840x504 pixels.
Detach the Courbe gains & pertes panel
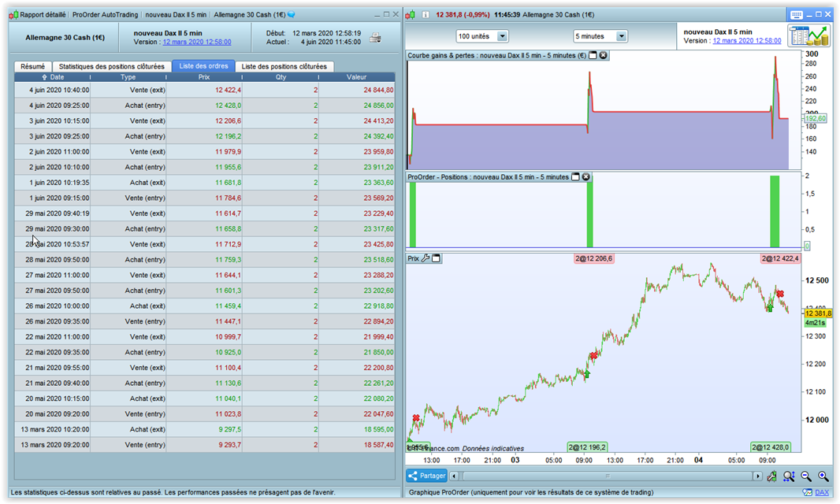tap(593, 55)
